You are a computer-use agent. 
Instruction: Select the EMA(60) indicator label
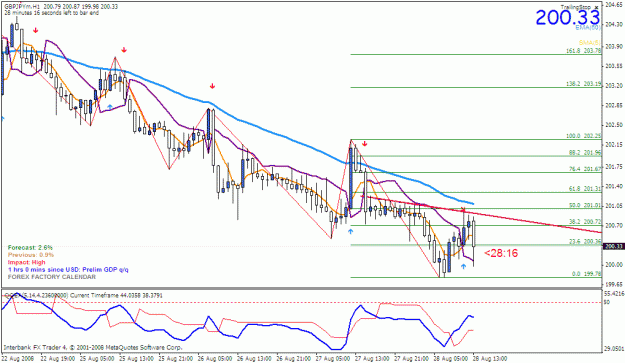pyautogui.click(x=588, y=28)
